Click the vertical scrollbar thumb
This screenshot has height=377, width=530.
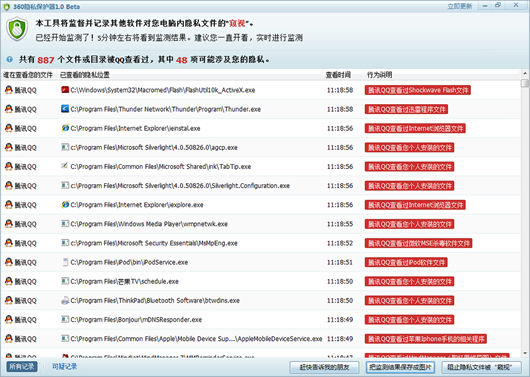pos(525,83)
